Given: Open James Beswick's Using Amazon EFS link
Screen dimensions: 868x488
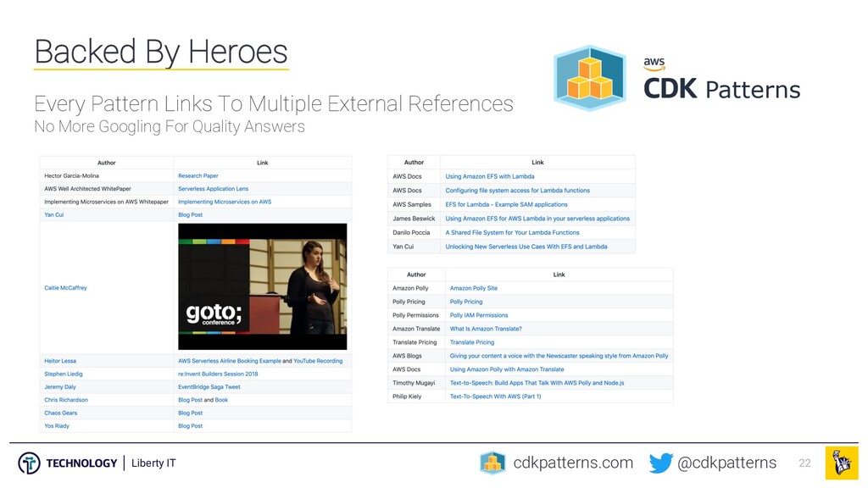Looking at the screenshot, I should click(537, 219).
